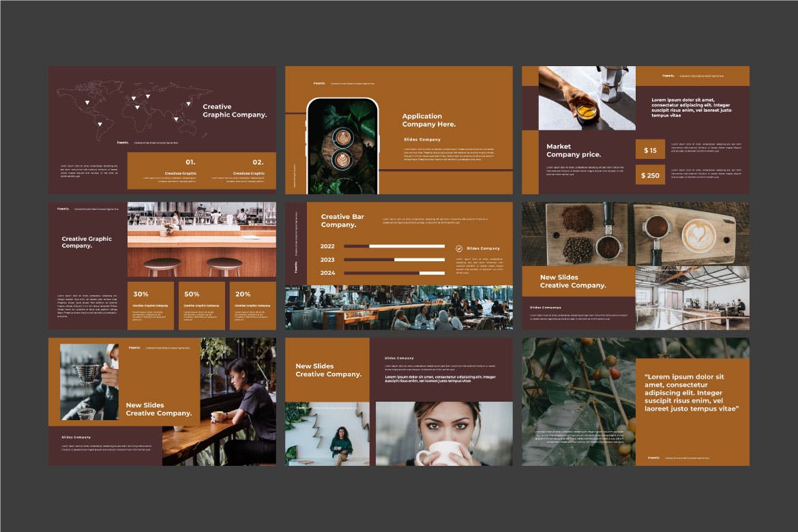Select the 20% statistic box
The height and width of the screenshot is (532, 798).
[252, 306]
